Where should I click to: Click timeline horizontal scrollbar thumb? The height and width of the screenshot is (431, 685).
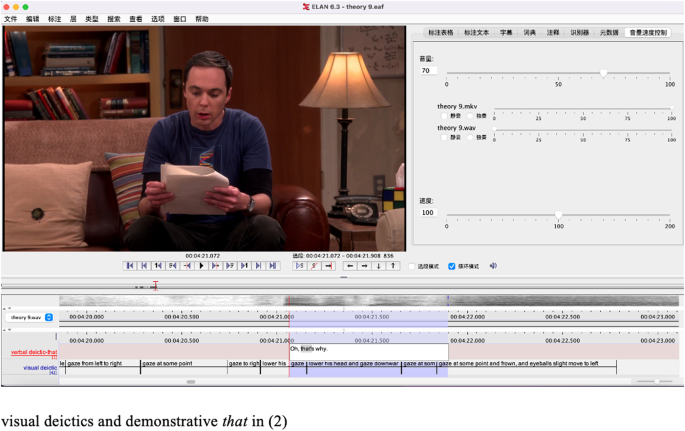point(191,382)
